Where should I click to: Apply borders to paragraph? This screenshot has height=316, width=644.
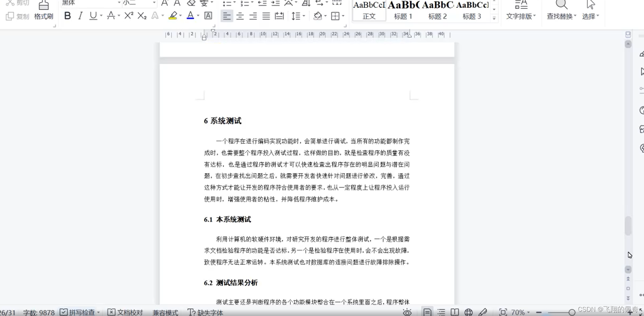(335, 16)
